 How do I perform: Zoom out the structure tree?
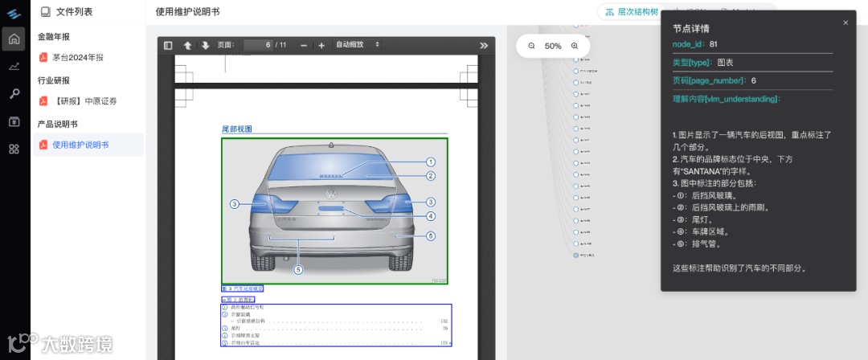click(x=531, y=46)
